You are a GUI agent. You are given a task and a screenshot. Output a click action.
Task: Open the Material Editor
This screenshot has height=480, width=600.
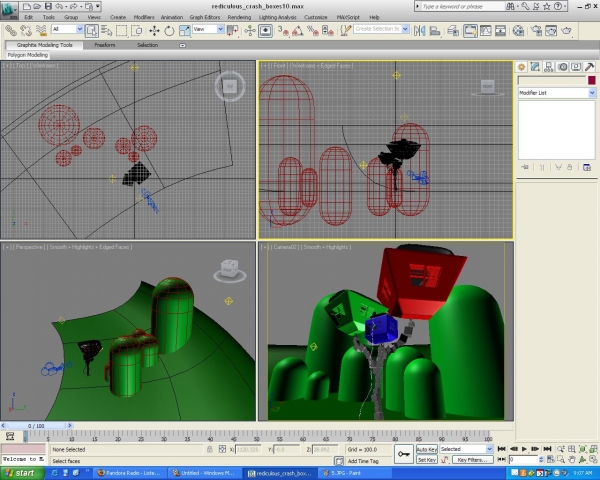click(x=518, y=30)
